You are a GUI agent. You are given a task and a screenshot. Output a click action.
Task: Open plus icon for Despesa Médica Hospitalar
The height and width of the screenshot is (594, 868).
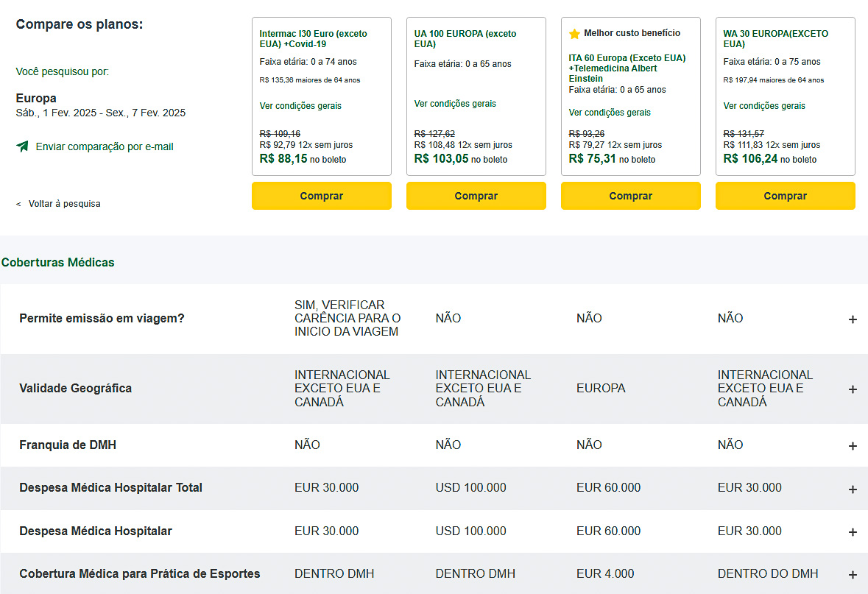point(853,532)
